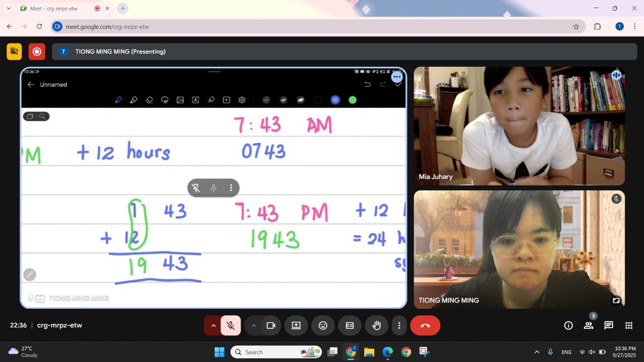Pick the green color swatch

[352, 100]
